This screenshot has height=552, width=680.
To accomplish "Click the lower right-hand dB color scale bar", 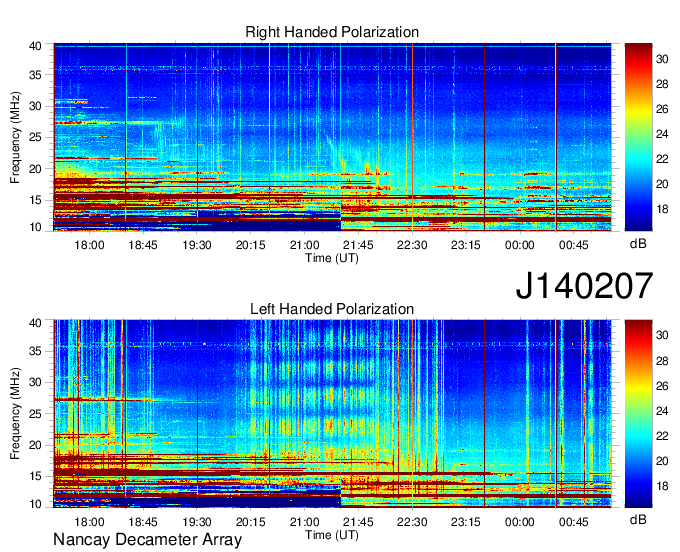I will pyautogui.click(x=638, y=414).
